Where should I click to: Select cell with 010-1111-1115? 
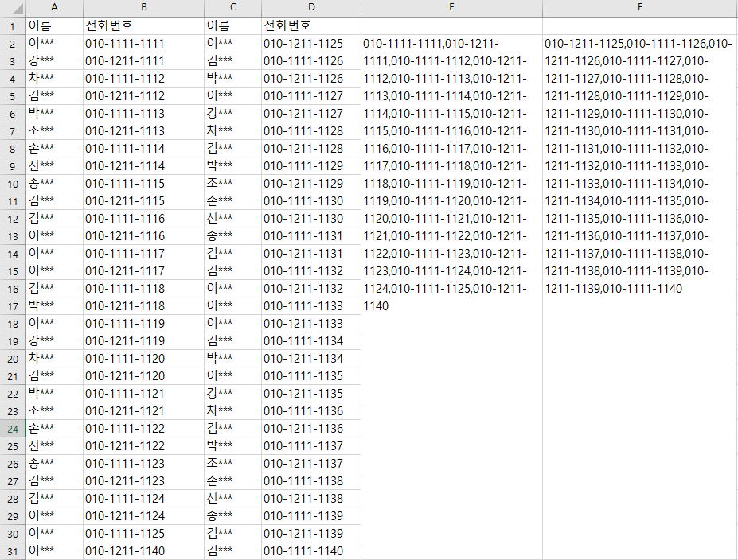coord(143,184)
